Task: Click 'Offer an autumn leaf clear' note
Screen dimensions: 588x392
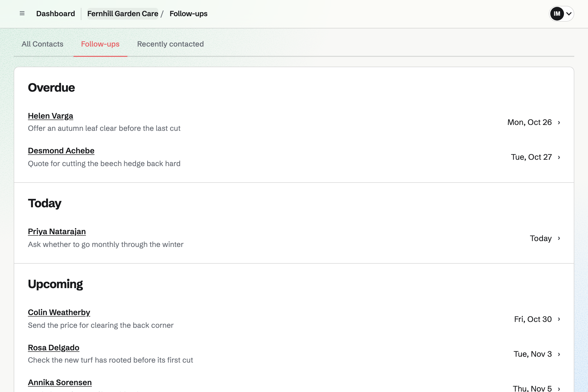Action: 104,128
